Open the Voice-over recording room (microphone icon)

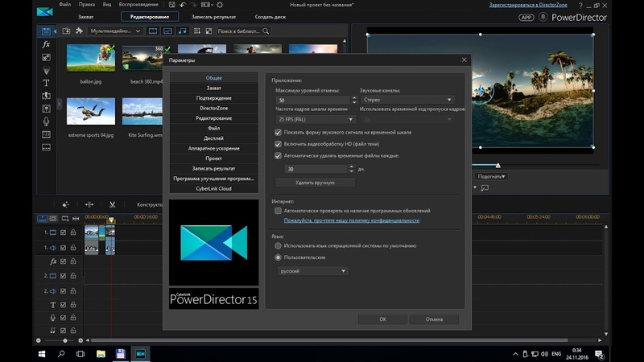46,121
